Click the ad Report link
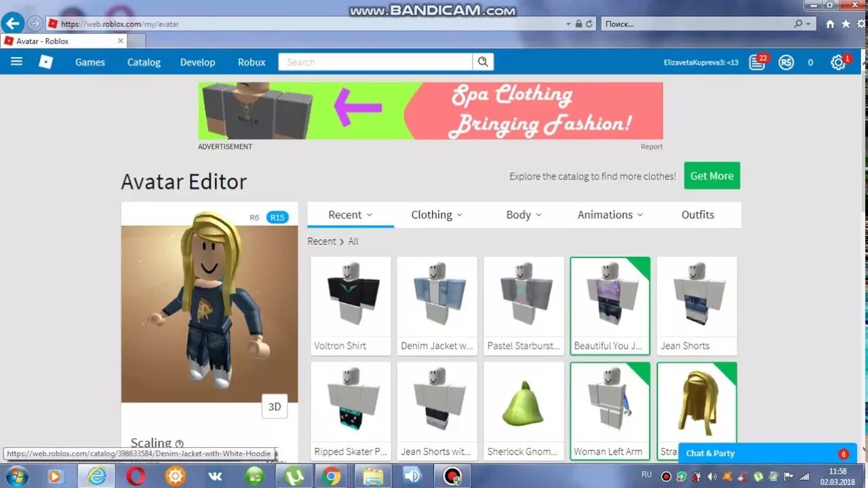The width and height of the screenshot is (868, 488). pyautogui.click(x=652, y=146)
